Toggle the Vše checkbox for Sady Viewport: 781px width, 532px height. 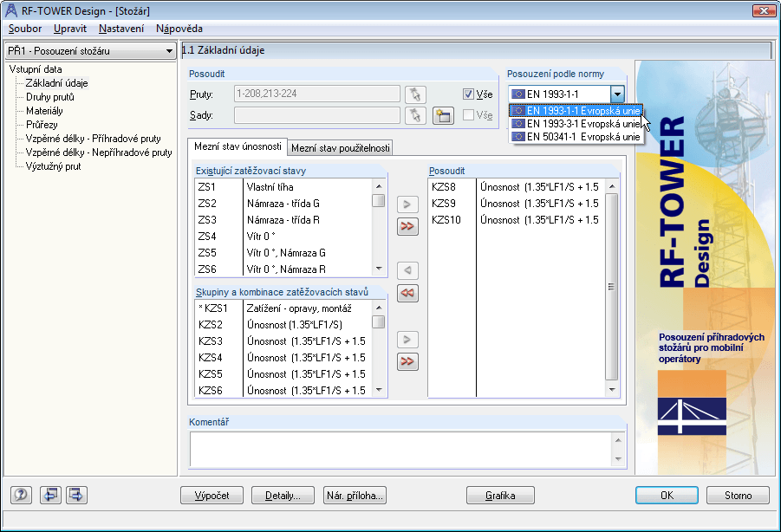point(468,115)
